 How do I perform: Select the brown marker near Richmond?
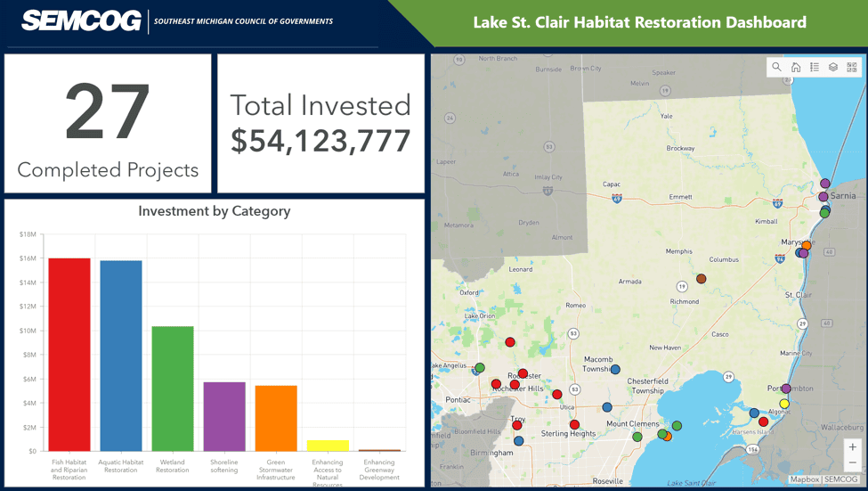(x=702, y=279)
